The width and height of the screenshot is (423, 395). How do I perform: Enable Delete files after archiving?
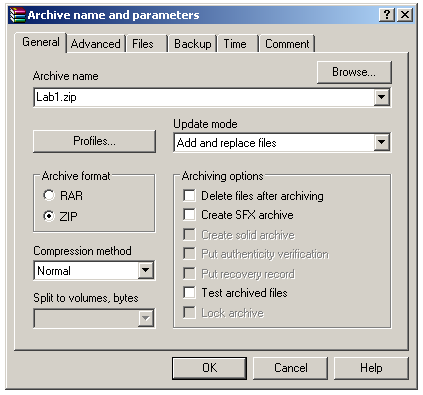(x=189, y=196)
